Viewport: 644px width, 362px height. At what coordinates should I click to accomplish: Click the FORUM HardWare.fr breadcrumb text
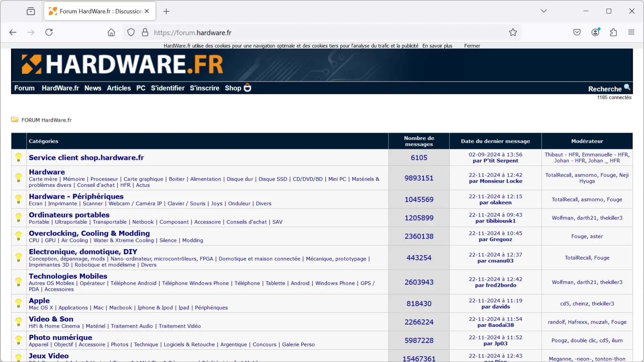(x=47, y=120)
